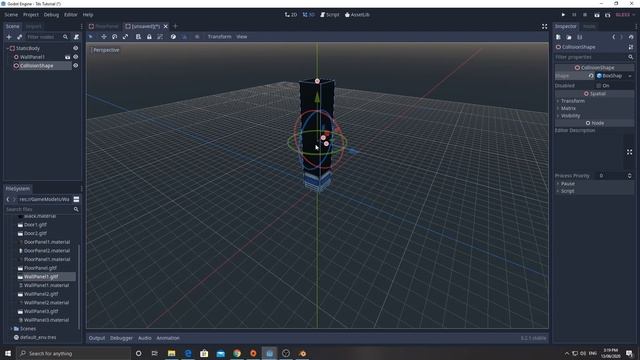640x360 pixels.
Task: Create a new resource in Inspector
Action: (x=558, y=37)
